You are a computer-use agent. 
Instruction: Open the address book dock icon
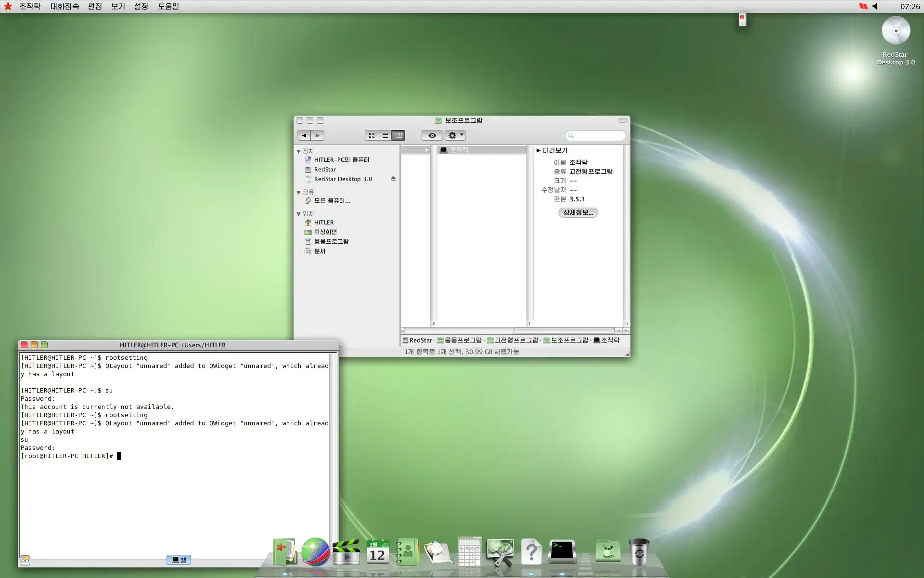[408, 552]
